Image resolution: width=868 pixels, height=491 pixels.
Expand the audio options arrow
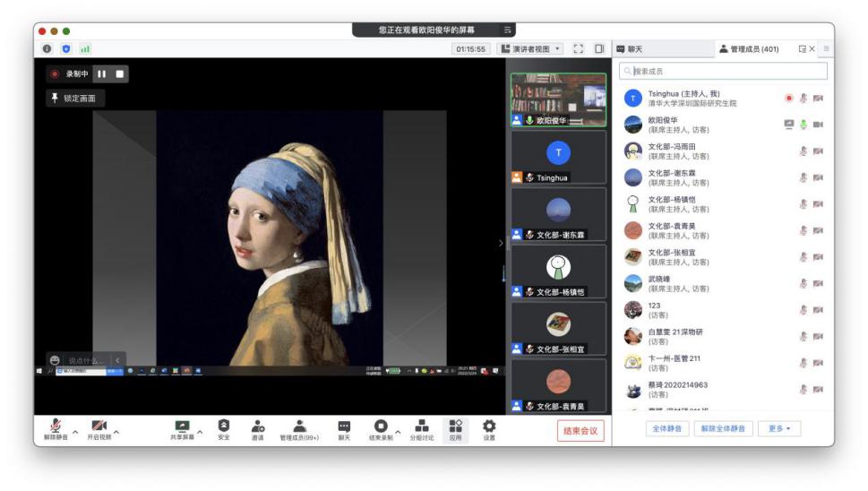[75, 433]
